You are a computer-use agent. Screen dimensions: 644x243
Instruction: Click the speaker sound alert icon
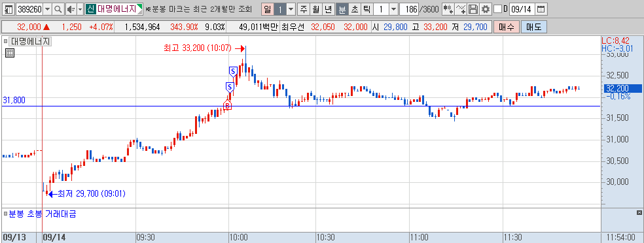click(x=71, y=9)
